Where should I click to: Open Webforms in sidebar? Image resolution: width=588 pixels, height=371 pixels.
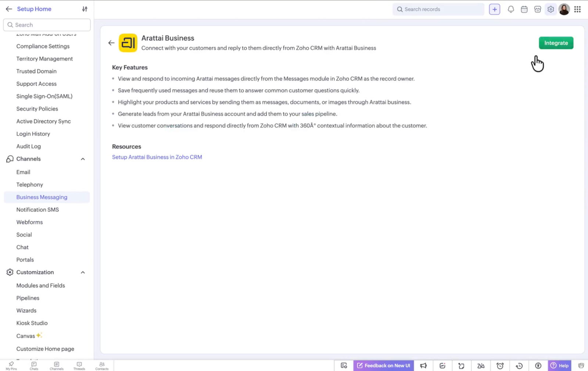29,222
